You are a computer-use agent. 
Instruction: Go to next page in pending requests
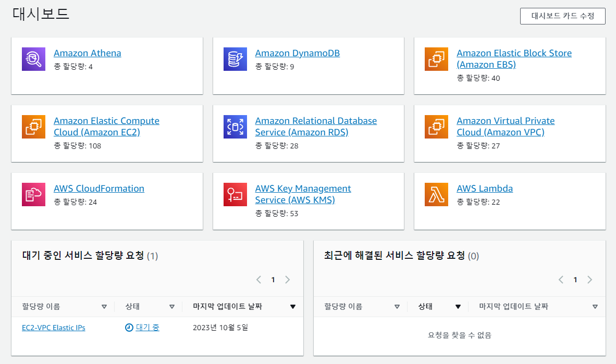click(288, 280)
